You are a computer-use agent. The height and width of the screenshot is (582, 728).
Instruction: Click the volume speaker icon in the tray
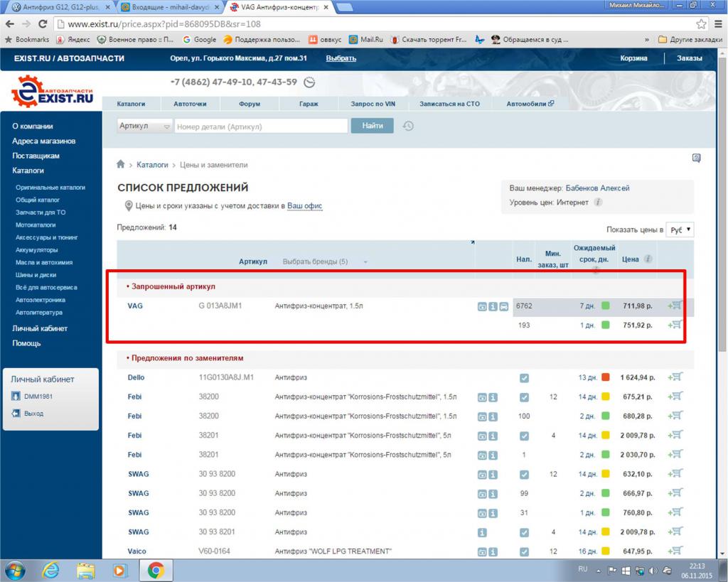click(653, 571)
